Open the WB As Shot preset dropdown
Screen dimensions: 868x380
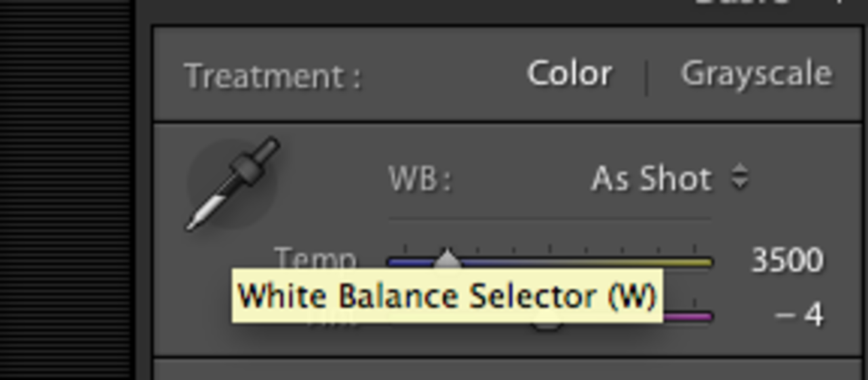(651, 179)
